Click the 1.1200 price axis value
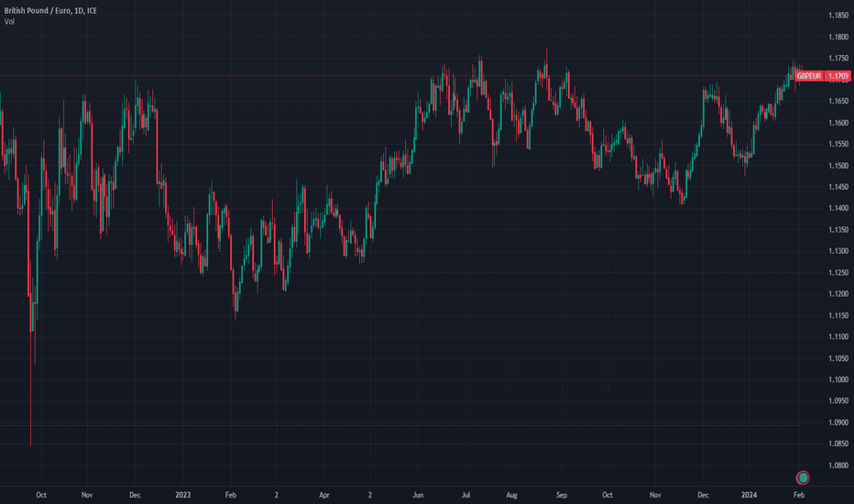Viewport: 854px width, 504px height. pyautogui.click(x=838, y=294)
